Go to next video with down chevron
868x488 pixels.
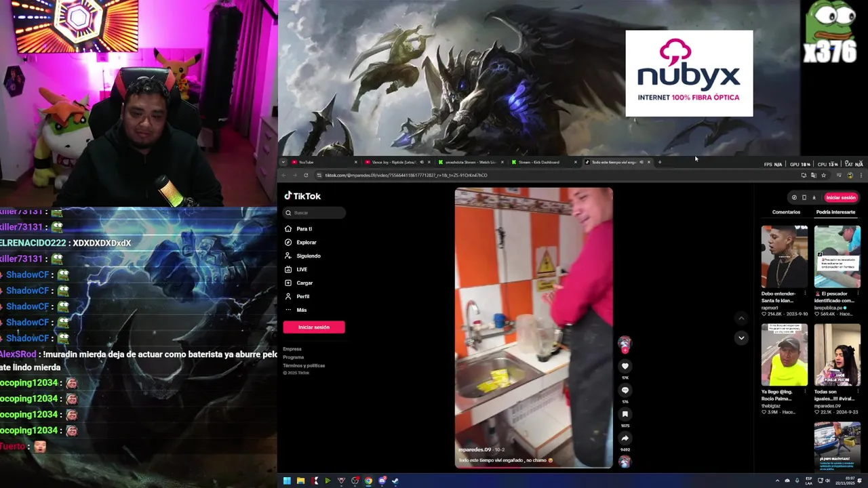coord(741,338)
